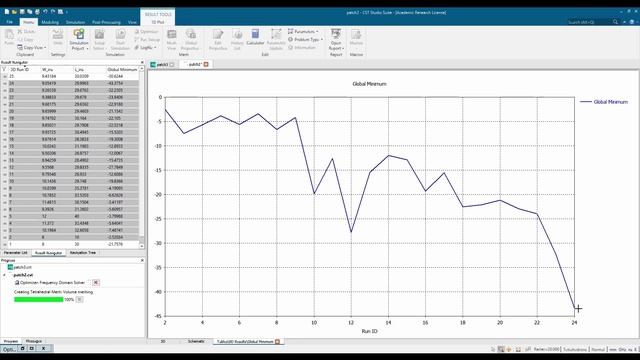640x360 pixels.
Task: Open the History List
Action: click(x=237, y=39)
